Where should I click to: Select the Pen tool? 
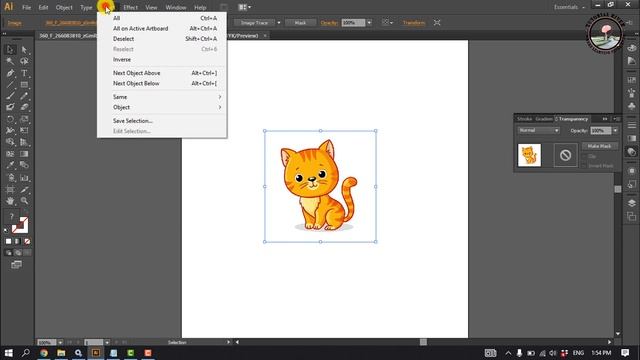point(10,73)
